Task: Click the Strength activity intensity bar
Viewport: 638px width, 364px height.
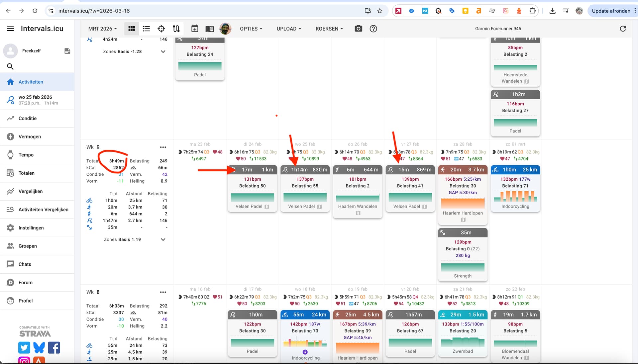Action: click(x=463, y=267)
